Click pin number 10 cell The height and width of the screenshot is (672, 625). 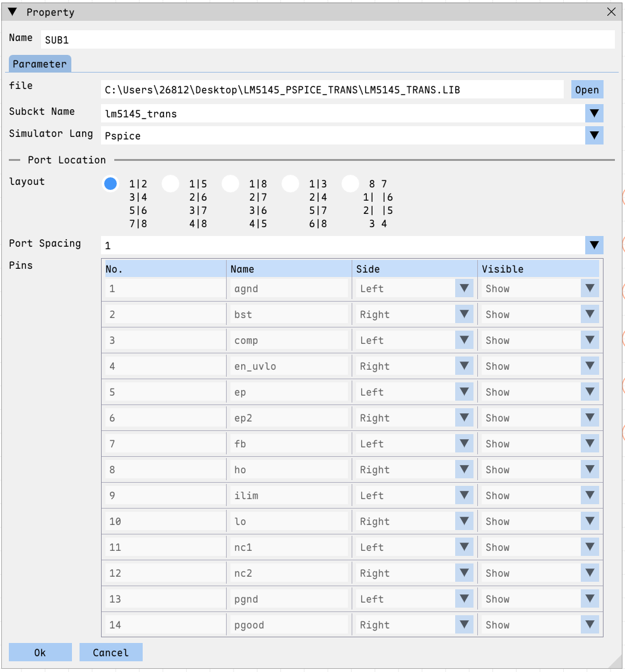click(165, 521)
